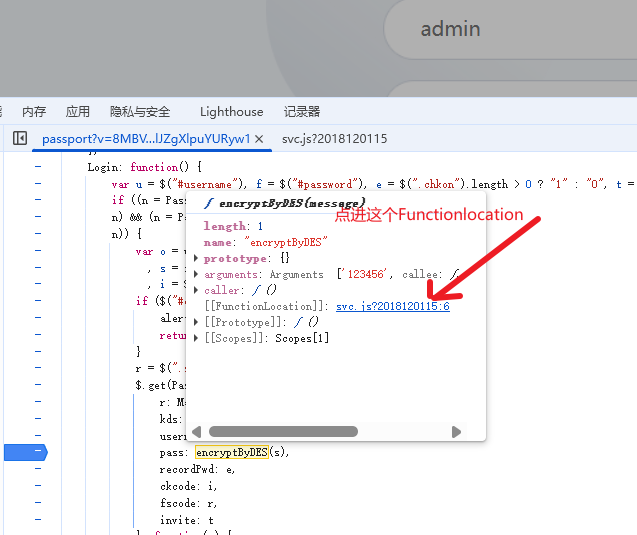
Task: Expand the caller property in popup
Action: [196, 290]
